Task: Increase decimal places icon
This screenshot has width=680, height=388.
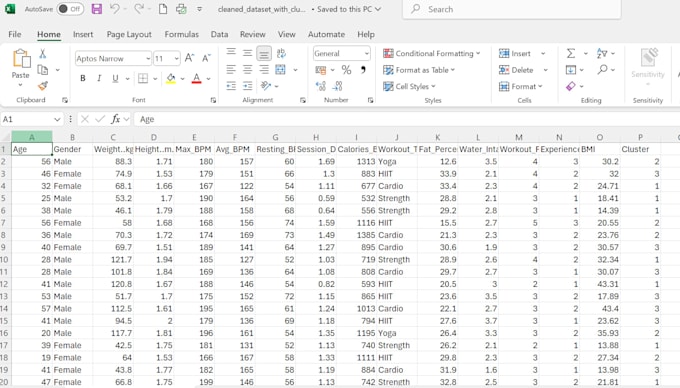Action: pos(321,86)
